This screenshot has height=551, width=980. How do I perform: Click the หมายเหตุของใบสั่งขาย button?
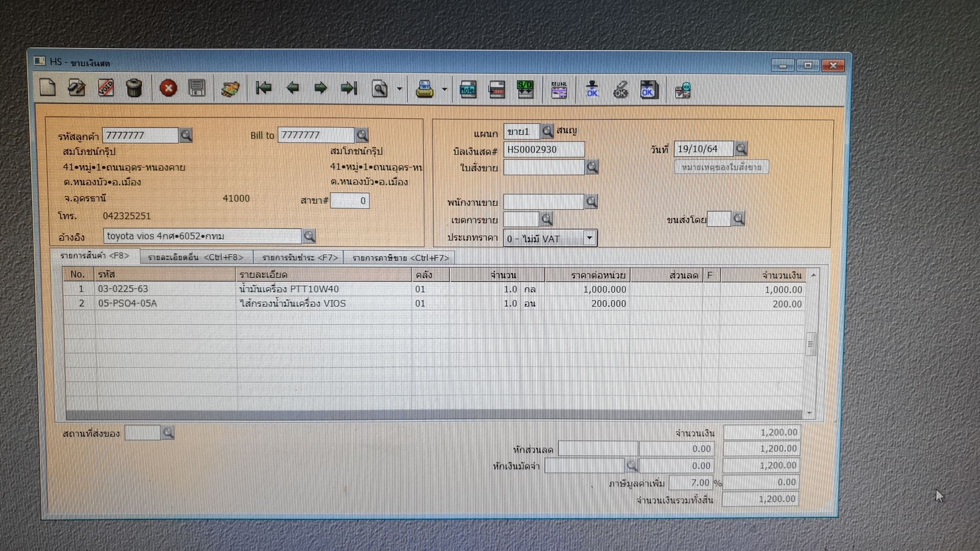721,167
